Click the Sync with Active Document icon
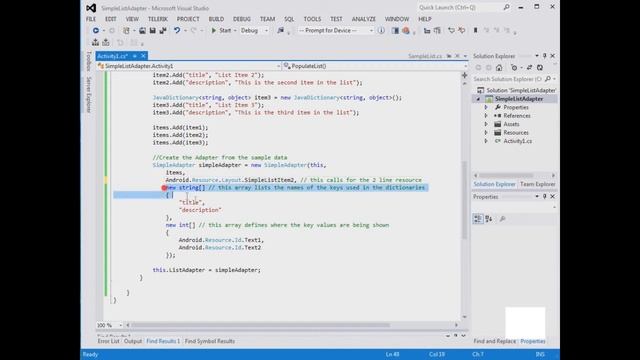 point(529,68)
